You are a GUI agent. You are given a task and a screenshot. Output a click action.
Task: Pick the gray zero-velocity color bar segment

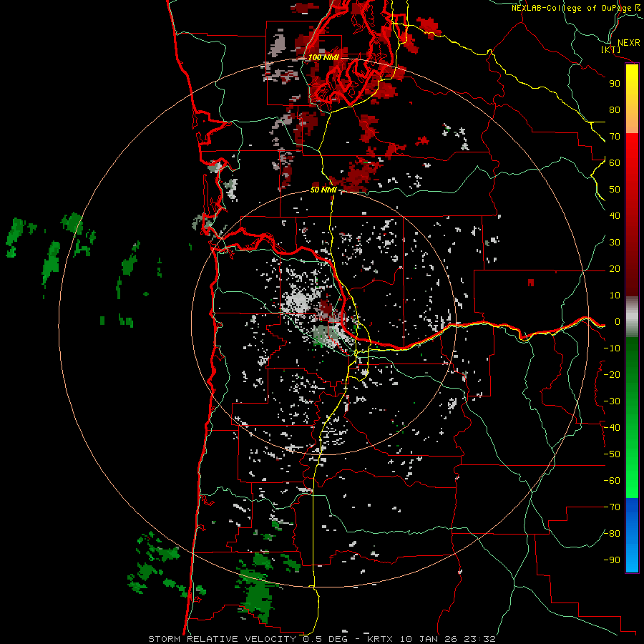[632, 317]
